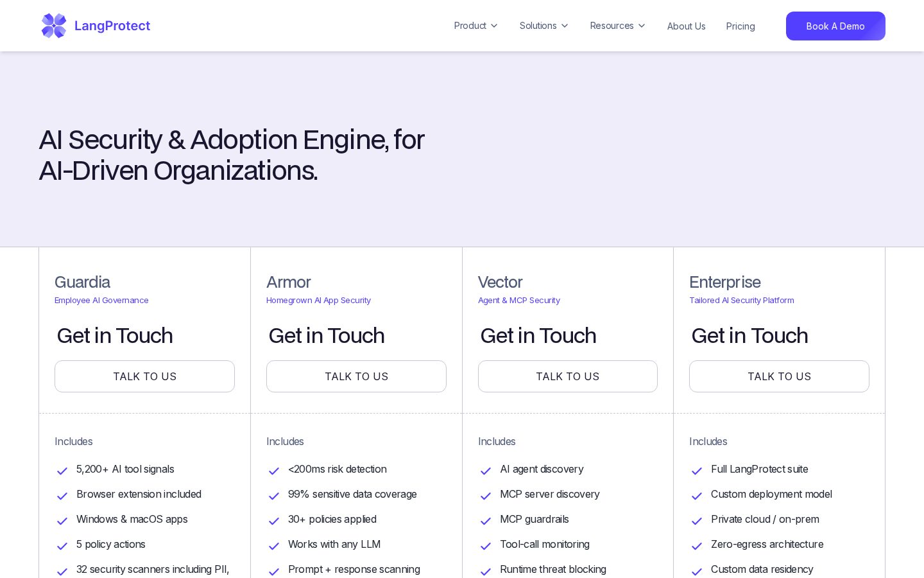Image resolution: width=924 pixels, height=578 pixels.
Task: Click the text '30+ policies applied'
Action: tap(332, 520)
